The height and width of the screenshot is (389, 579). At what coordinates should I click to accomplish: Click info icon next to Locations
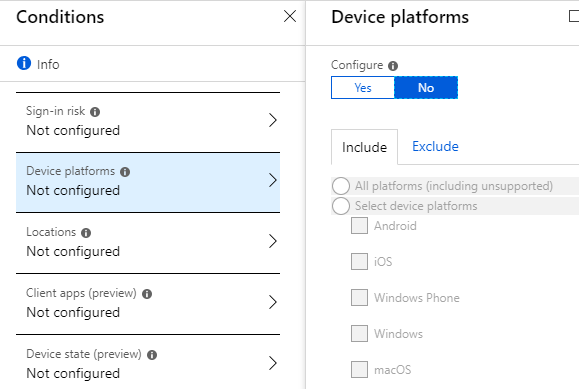[x=86, y=233]
